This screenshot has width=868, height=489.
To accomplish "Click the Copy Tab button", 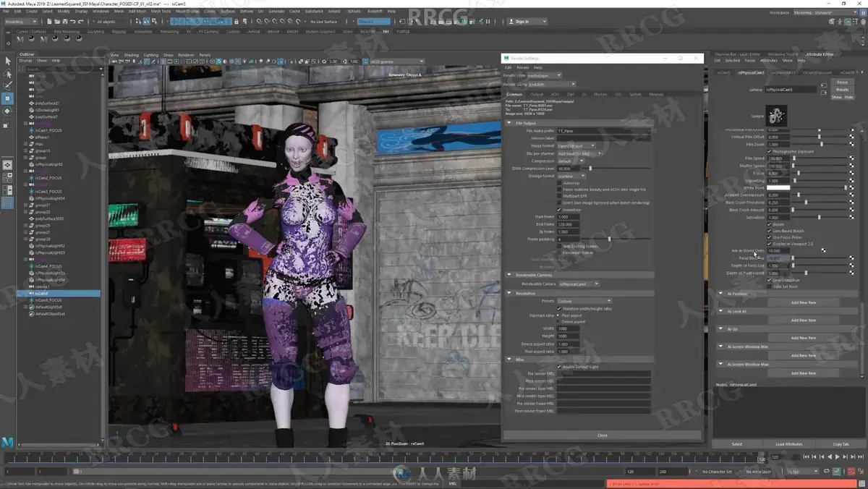I will (841, 444).
